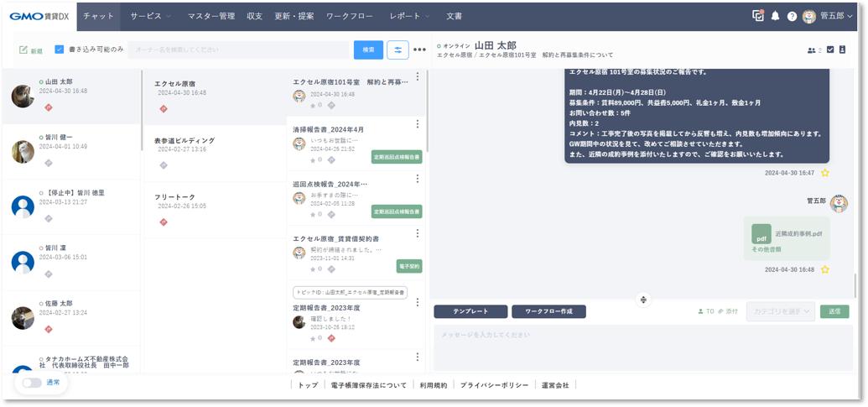Focus the メッセージを入力してください message box
The width and height of the screenshot is (868, 407).
pos(642,347)
